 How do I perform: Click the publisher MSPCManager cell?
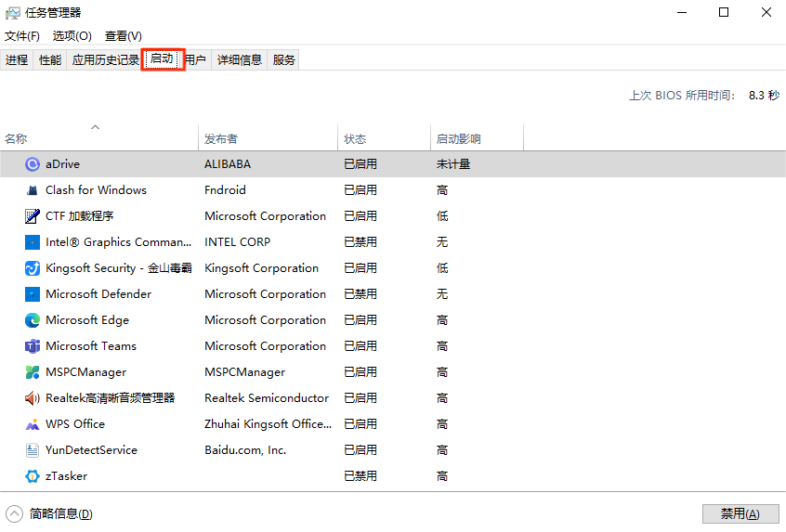click(x=245, y=372)
